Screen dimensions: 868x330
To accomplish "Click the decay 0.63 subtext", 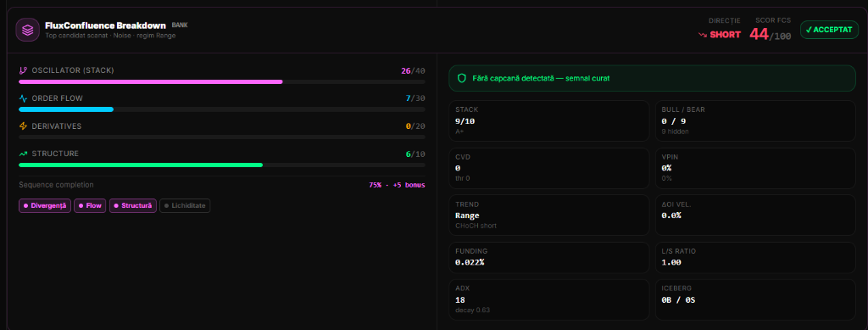I will [x=472, y=310].
